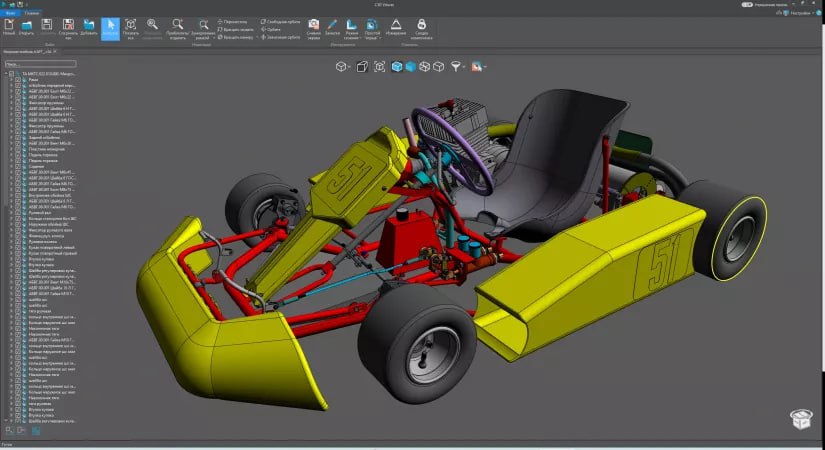
Task: Click the navigation cube in viewport corner
Action: pyautogui.click(x=799, y=419)
